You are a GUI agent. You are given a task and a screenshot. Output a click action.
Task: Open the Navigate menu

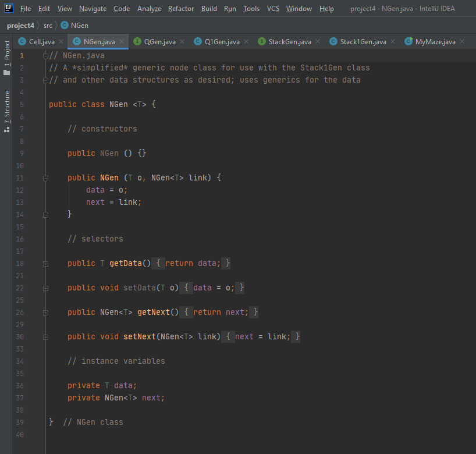coord(93,9)
